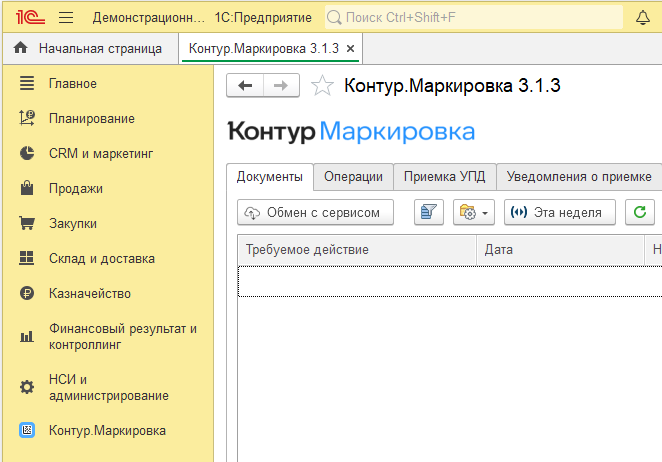This screenshot has height=462, width=662.
Task: Open Склад и доставка section
Action: click(x=102, y=258)
